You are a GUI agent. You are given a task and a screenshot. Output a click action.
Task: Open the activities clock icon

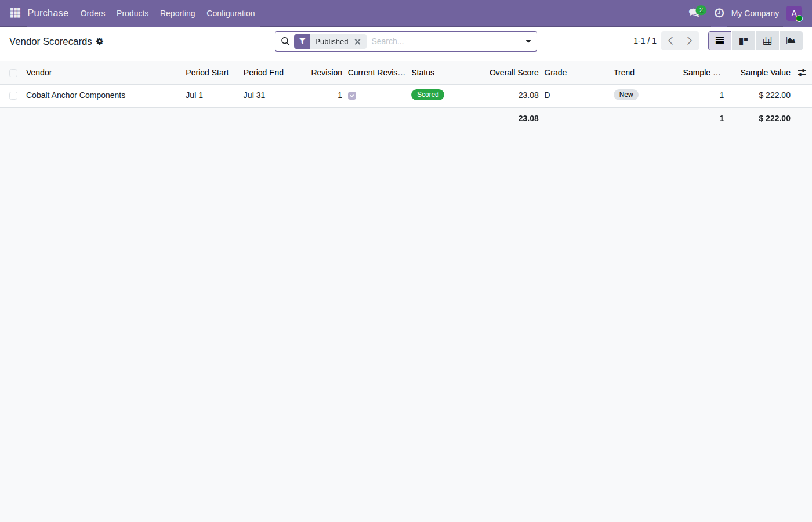point(719,13)
